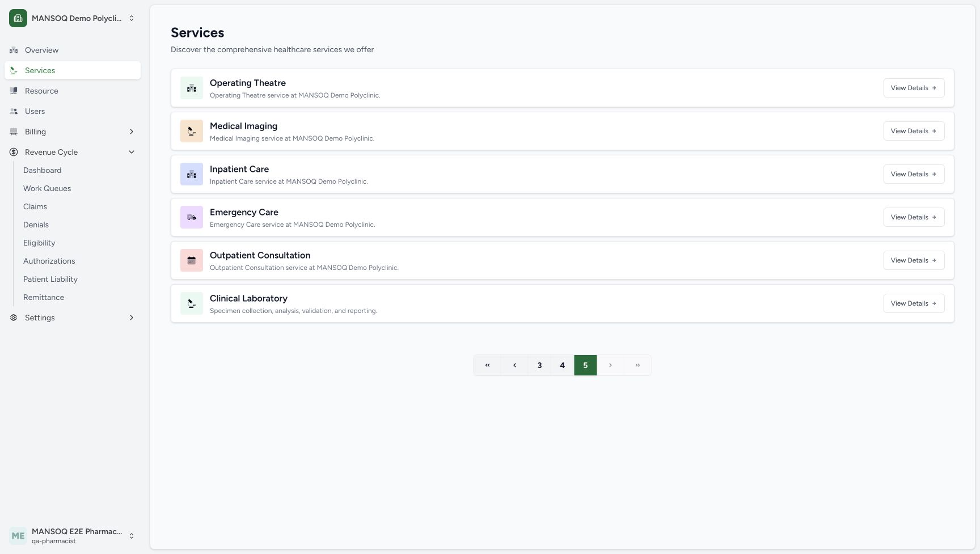Viewport: 980px width, 554px height.
Task: Click the Settings gear icon
Action: [14, 318]
